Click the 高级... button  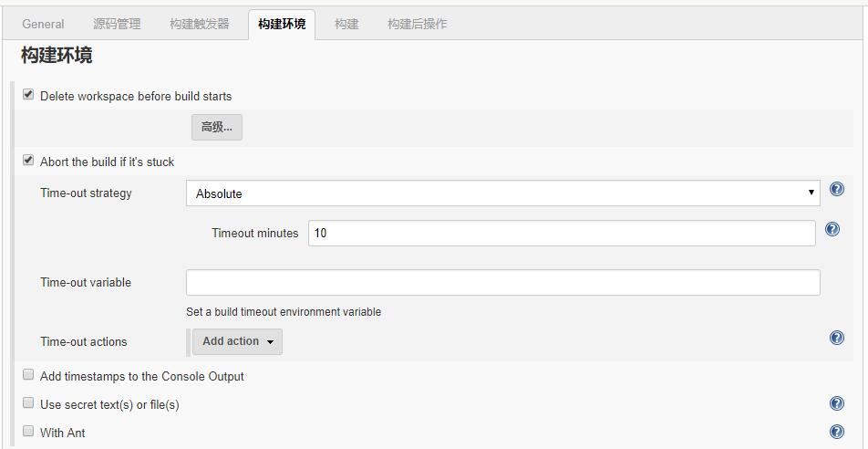click(x=217, y=128)
